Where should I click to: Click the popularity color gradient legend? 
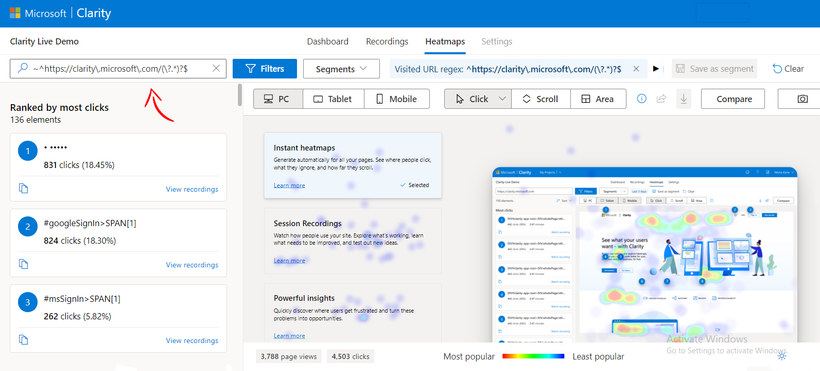[x=533, y=356]
